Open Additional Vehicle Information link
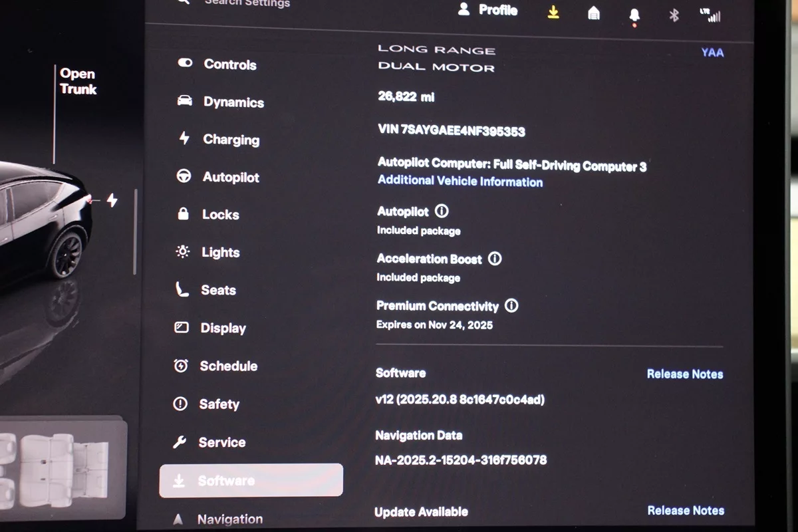 click(460, 182)
